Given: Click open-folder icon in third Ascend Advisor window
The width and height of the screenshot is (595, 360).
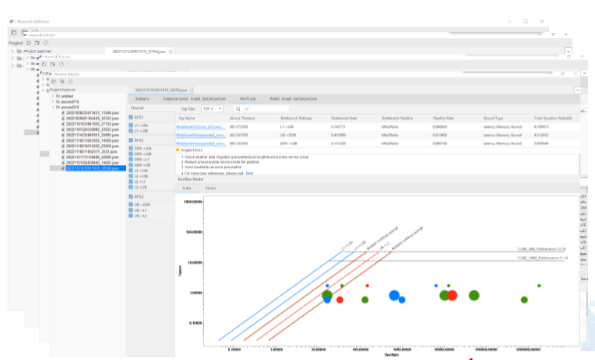Looking at the screenshot, I should [53, 64].
